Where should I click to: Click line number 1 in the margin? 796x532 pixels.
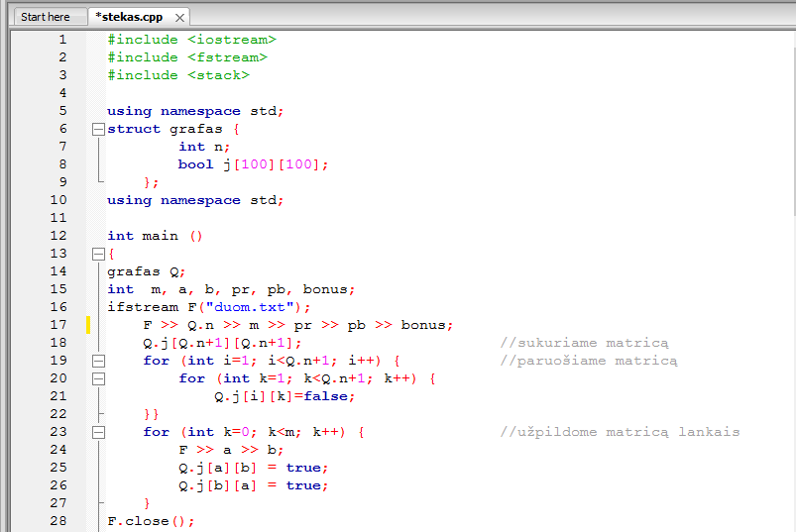coord(62,40)
